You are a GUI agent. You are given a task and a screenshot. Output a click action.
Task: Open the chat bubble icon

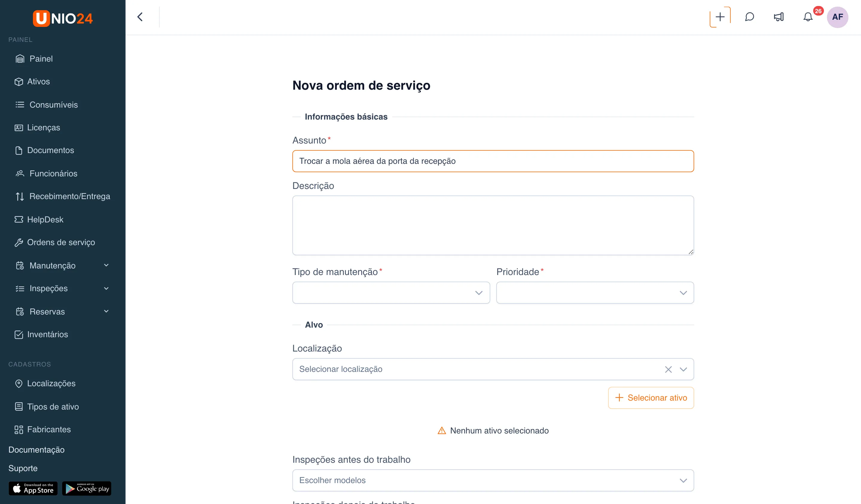pyautogui.click(x=749, y=17)
